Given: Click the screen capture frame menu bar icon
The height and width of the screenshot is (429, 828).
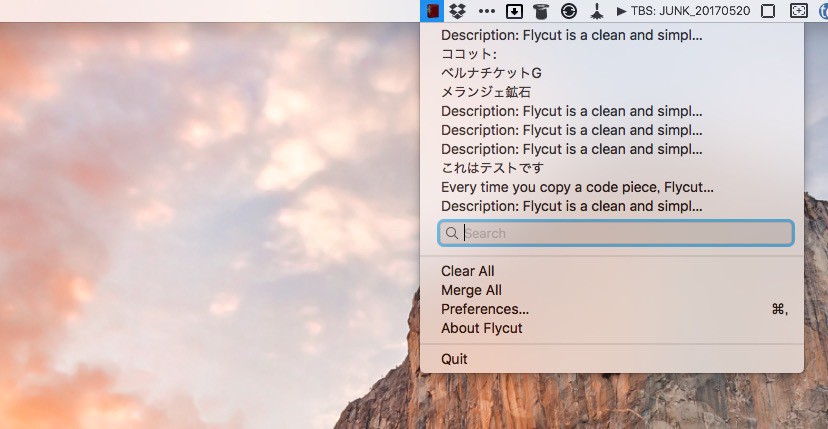Looking at the screenshot, I should click(x=798, y=11).
